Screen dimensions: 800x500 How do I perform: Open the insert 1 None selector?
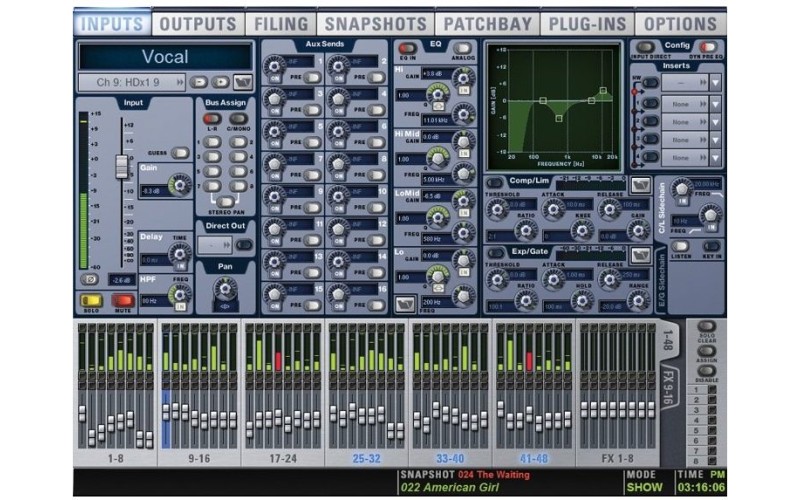pos(685,104)
